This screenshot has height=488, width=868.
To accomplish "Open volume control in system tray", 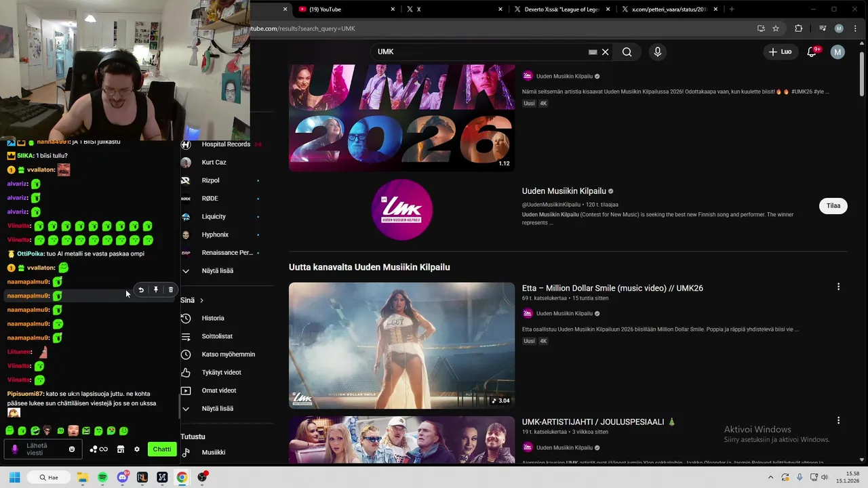I will pos(825,477).
